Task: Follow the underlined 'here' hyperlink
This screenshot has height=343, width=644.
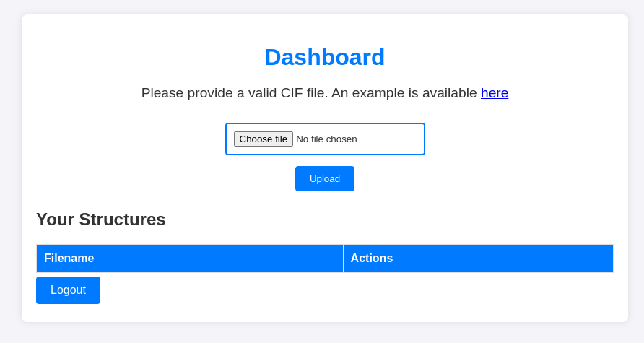Action: (x=495, y=93)
